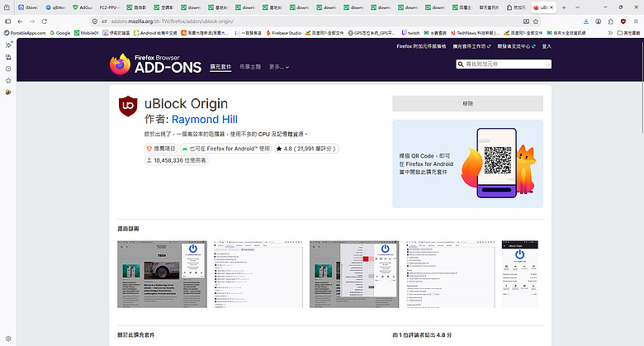Click the Raymond Hill author link
Screen dimensions: 644x346
click(x=205, y=119)
